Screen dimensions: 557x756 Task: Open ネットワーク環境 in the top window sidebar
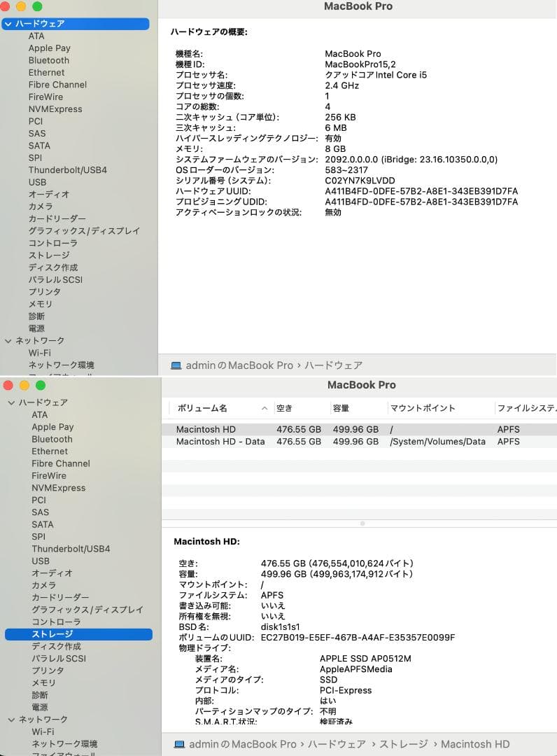click(x=61, y=365)
